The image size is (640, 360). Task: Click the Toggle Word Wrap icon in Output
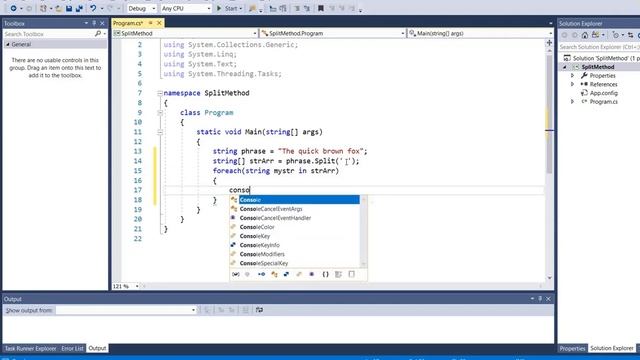click(259, 310)
